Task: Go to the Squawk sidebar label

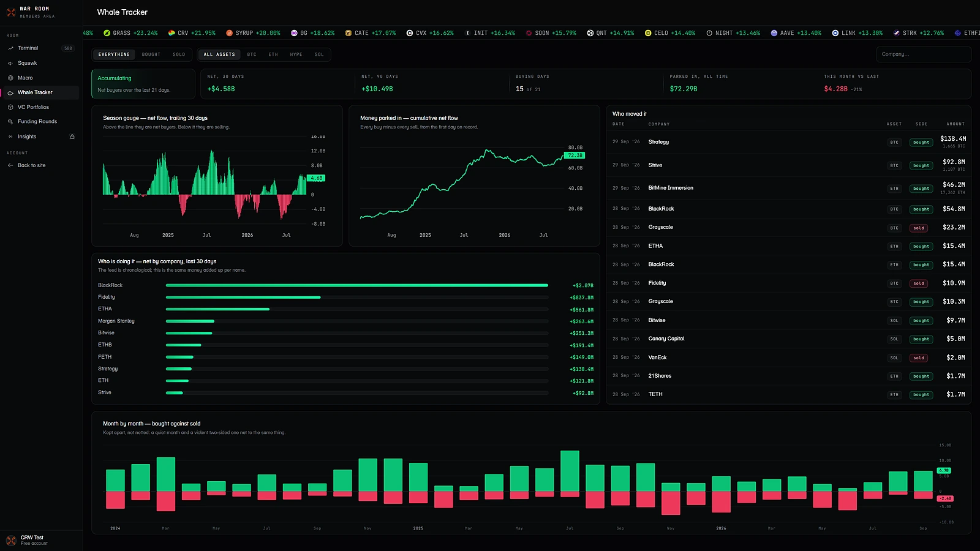Action: click(x=28, y=63)
